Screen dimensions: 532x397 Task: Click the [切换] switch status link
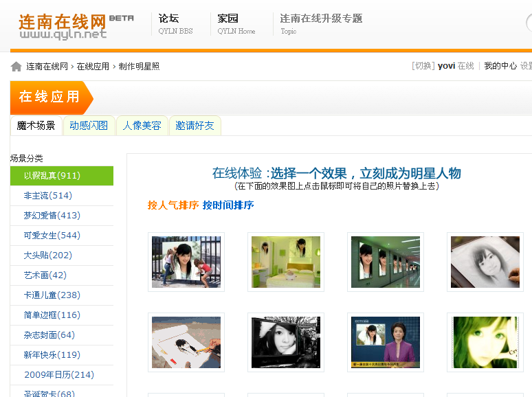click(423, 66)
